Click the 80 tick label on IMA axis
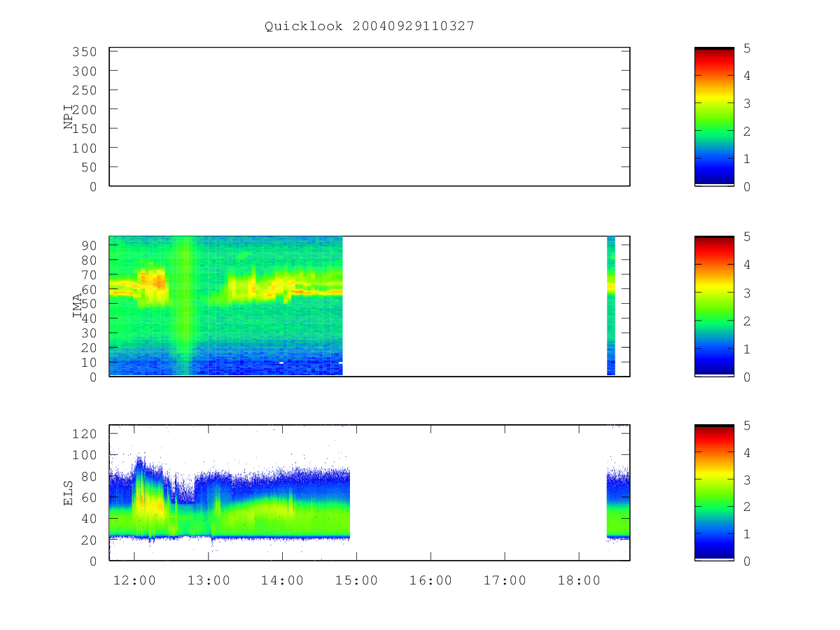 point(89,260)
